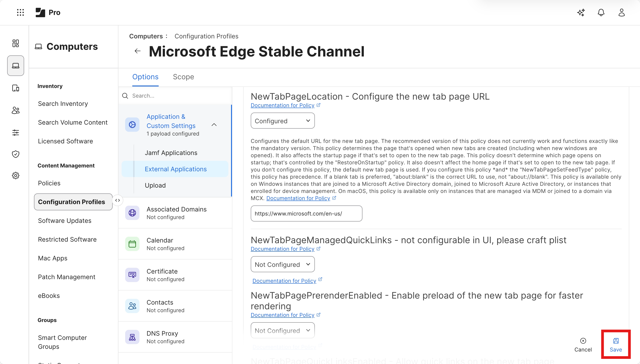
Task: Open Licensed Software
Action: coord(65,141)
